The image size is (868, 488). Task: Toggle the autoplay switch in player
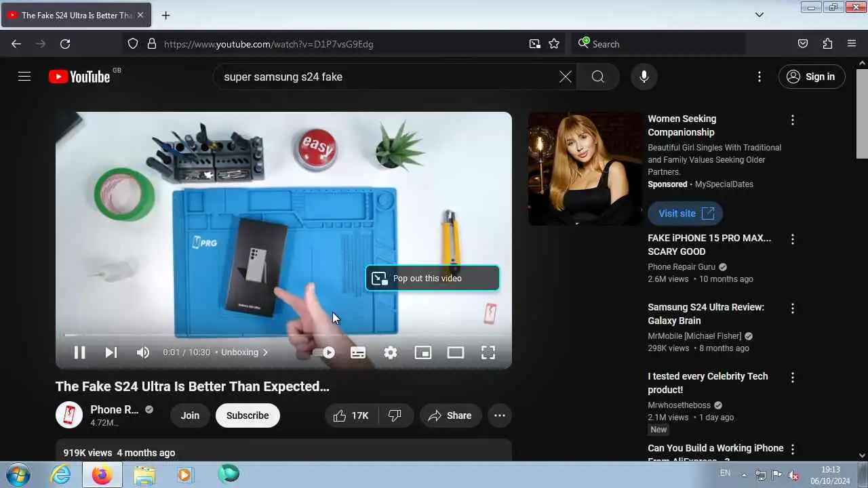(323, 352)
